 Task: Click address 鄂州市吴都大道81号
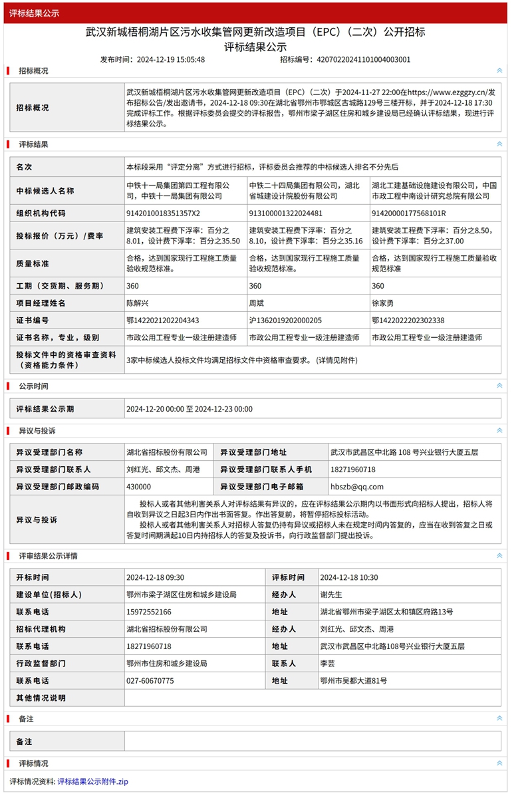point(353,681)
